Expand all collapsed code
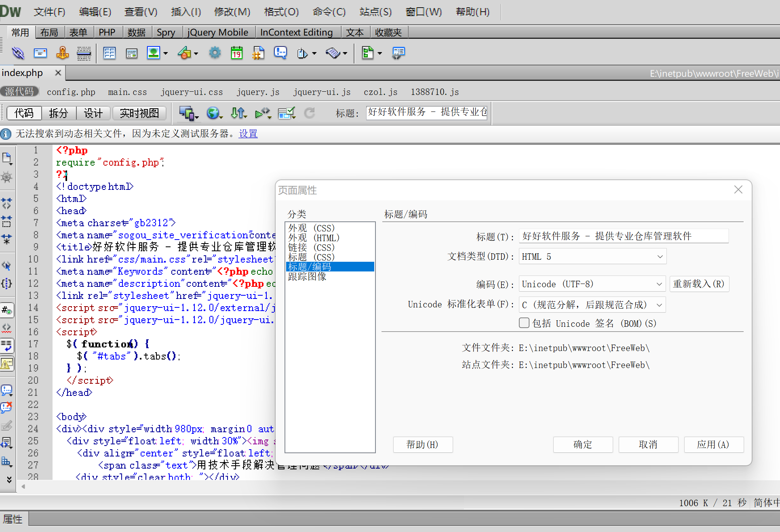780x532 pixels. (x=7, y=239)
